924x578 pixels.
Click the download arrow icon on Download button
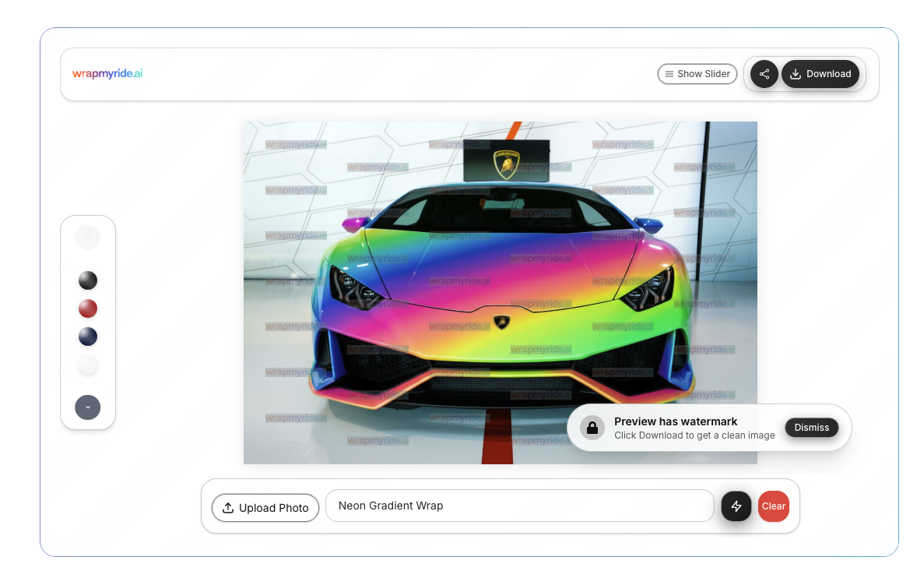(x=795, y=73)
